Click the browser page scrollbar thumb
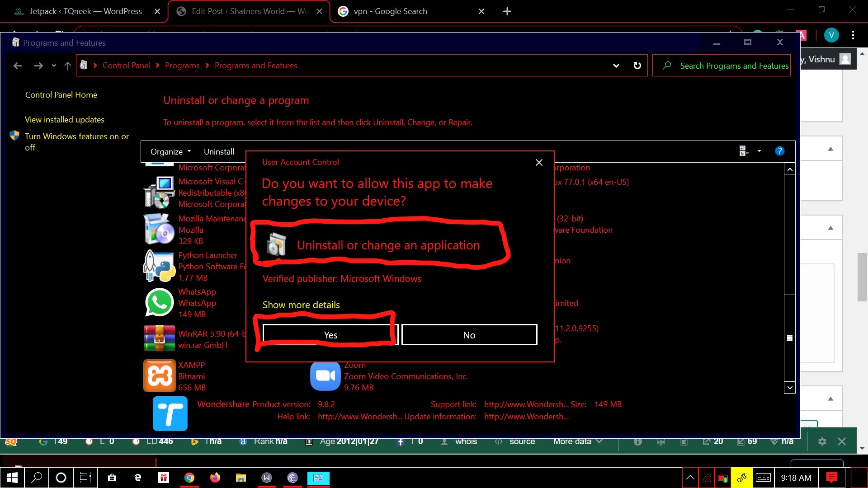This screenshot has height=488, width=868. pos(862,277)
